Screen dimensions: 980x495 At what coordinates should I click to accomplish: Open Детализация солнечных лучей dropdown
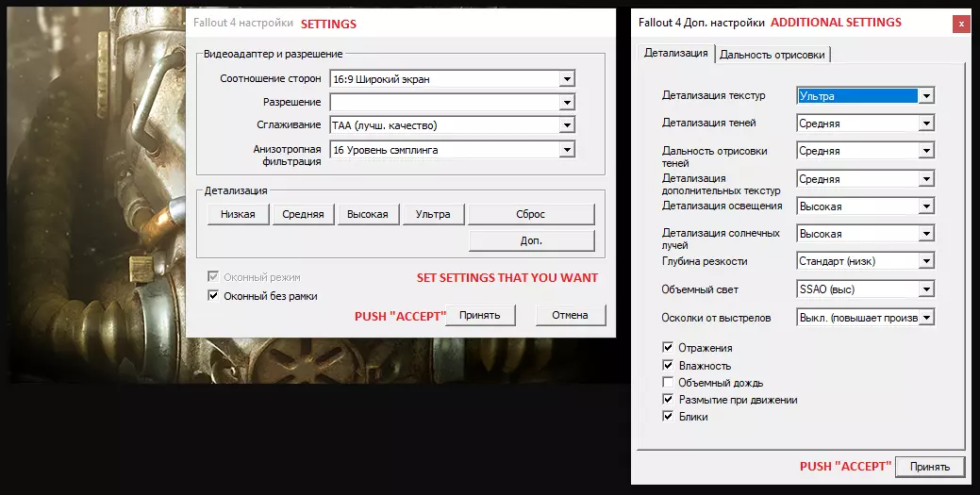click(x=866, y=234)
